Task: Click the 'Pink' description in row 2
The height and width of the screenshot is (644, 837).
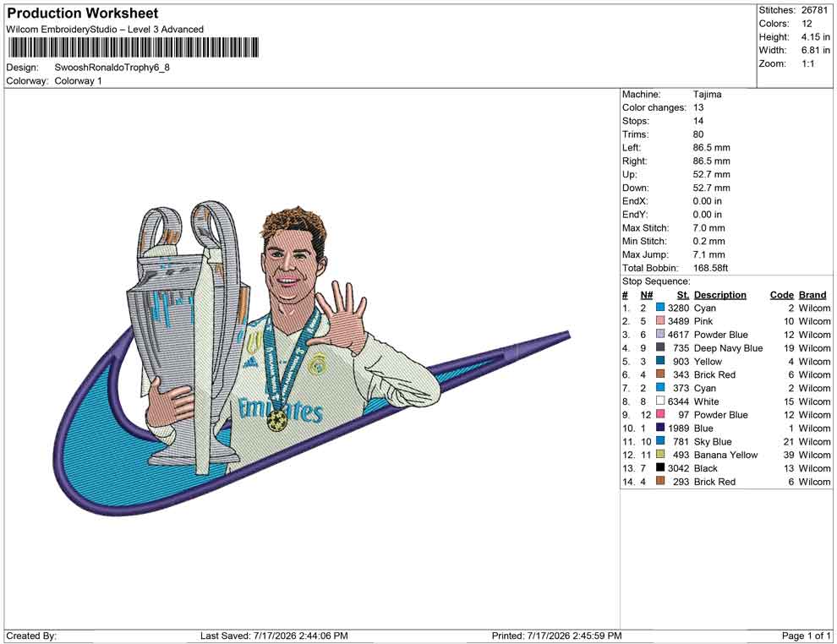Action: (x=703, y=321)
